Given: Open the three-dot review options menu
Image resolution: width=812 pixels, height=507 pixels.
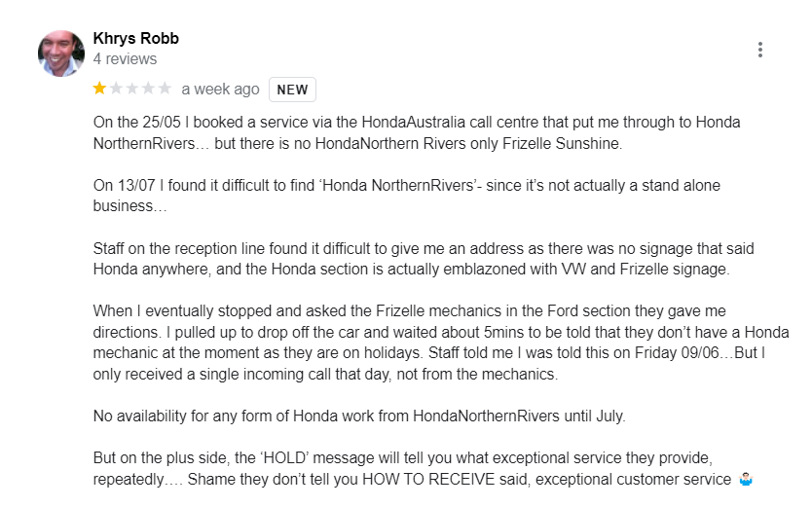Looking at the screenshot, I should [759, 50].
